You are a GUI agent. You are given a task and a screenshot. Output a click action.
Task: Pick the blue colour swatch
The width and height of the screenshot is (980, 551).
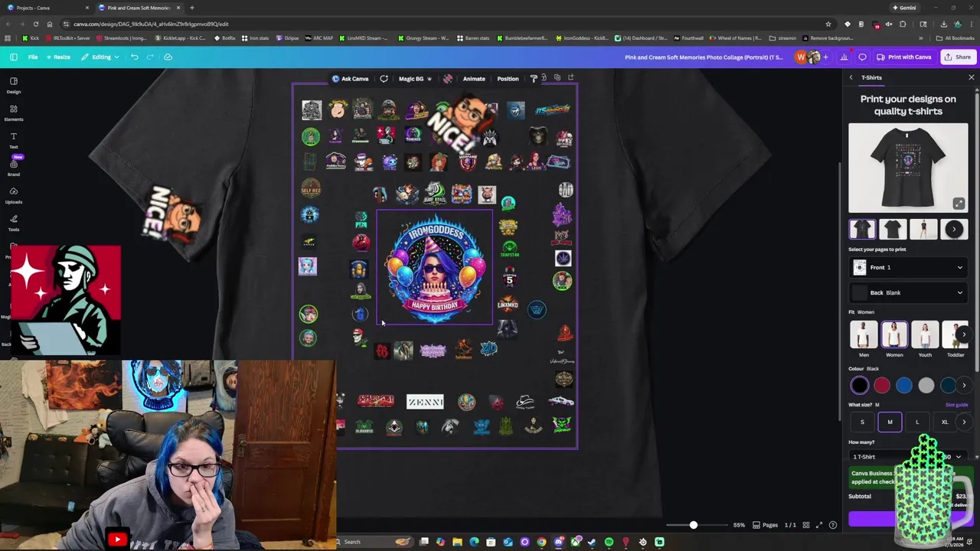coord(904,386)
